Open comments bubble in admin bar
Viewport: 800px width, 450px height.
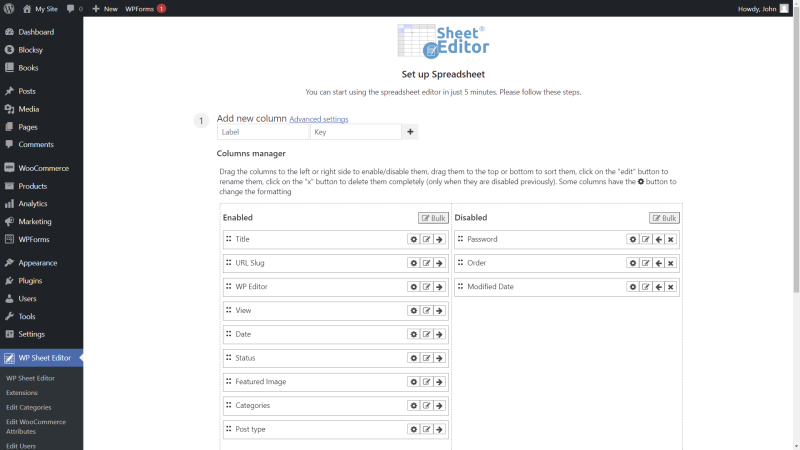click(74, 9)
